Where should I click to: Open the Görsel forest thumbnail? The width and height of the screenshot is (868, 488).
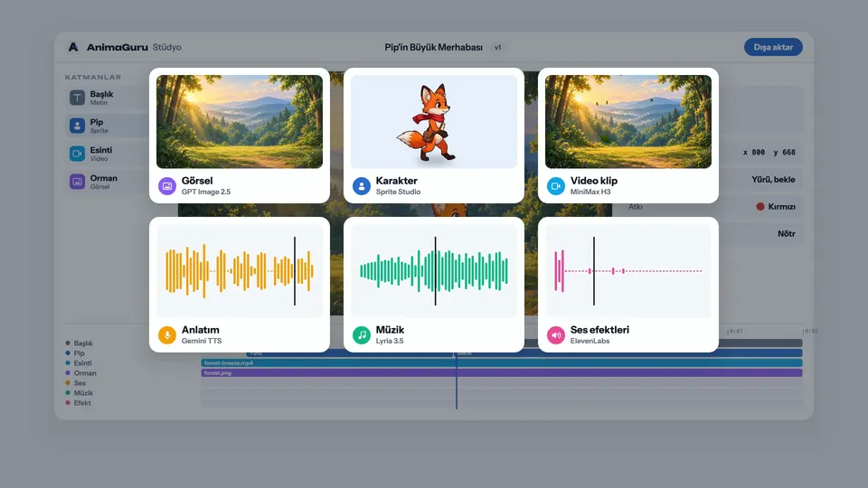239,122
